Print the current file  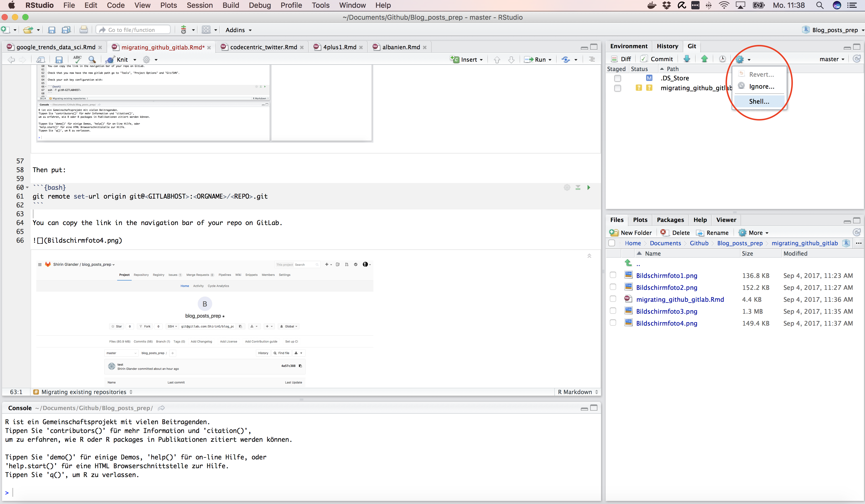tap(83, 30)
